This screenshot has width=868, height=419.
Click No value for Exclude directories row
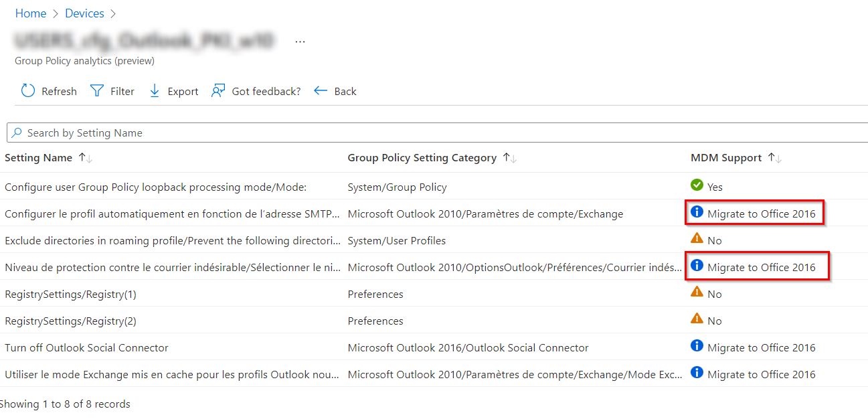coord(715,240)
